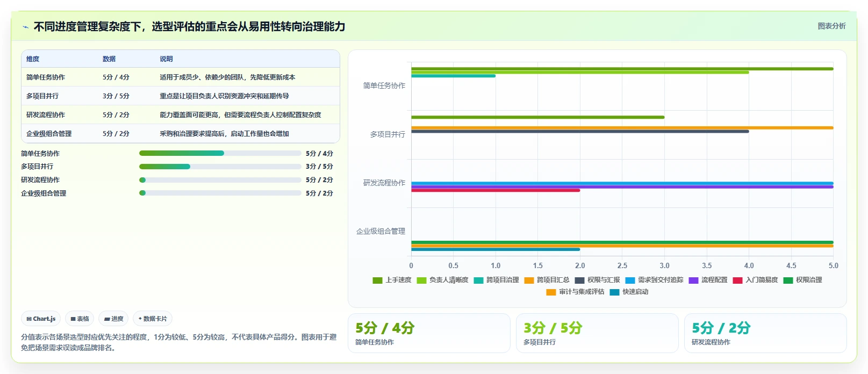Image resolution: width=868 pixels, height=374 pixels.
Task: Click the short teal bar in 简单任务协作 group
Action: pyautogui.click(x=454, y=76)
